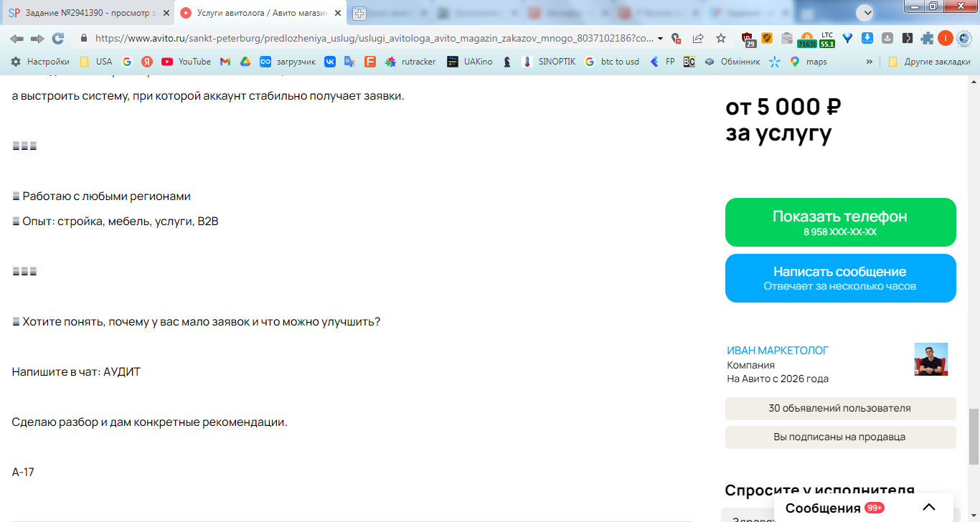This screenshot has width=980, height=522.
Task: Share this page via the share icon
Action: point(698,38)
